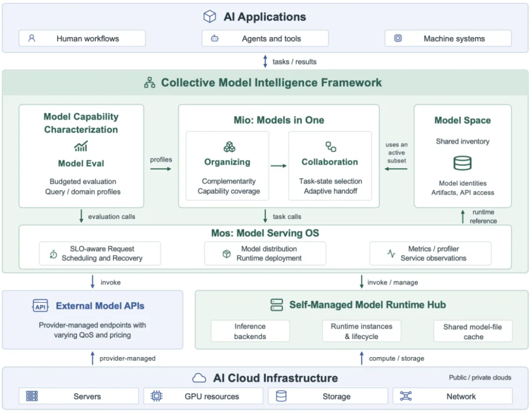Select the "provider-managed" label
This screenshot has width=532, height=413.
coord(127,358)
